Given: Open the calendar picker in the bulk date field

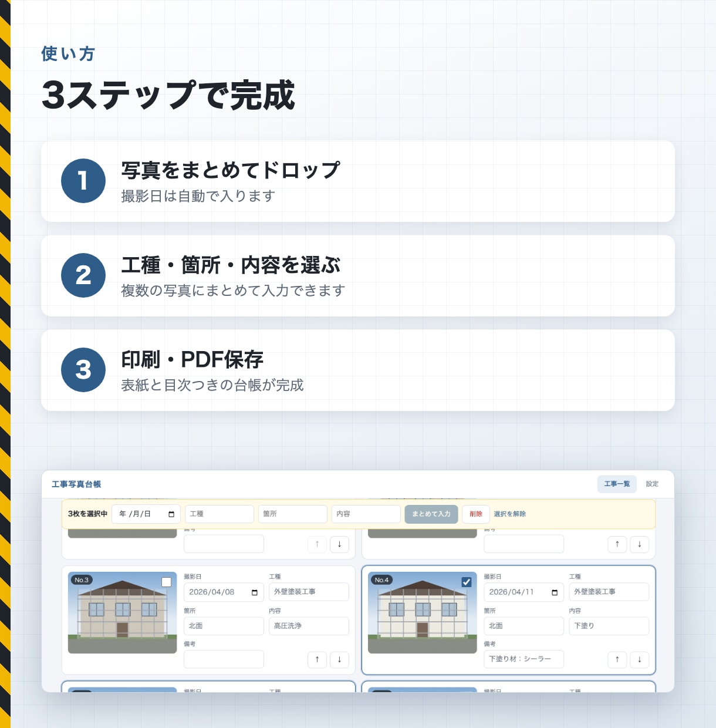Looking at the screenshot, I should (171, 514).
